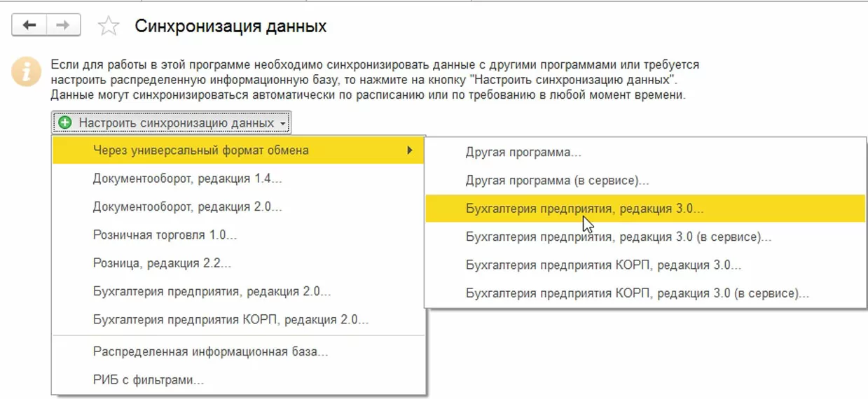Choose Бухгалтерия предприятия, редакция 3.0

645,209
